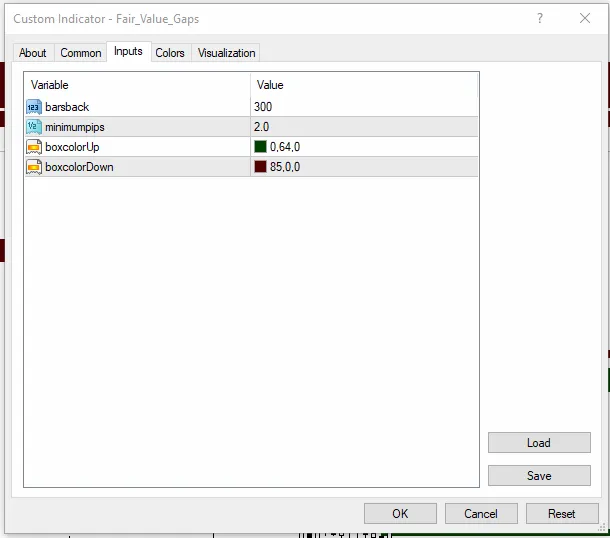The image size is (610, 538).
Task: Click the color type icon beside boxcolorDown
Action: (x=34, y=167)
